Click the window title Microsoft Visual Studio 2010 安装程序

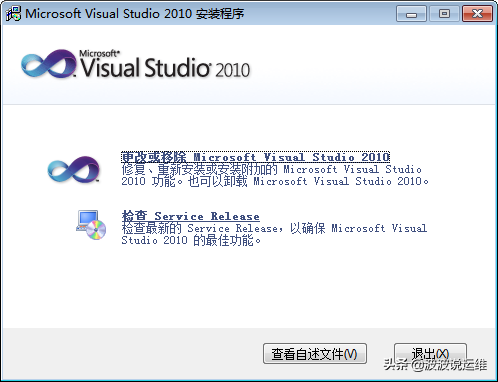(135, 14)
